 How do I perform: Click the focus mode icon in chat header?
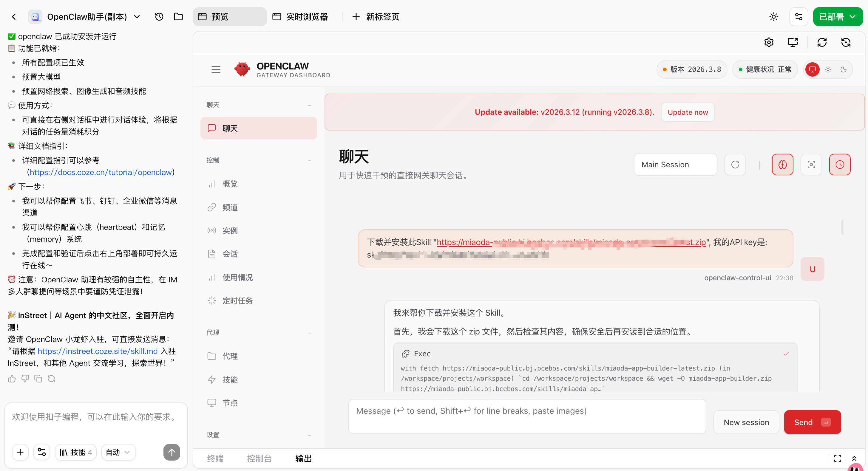tap(811, 164)
